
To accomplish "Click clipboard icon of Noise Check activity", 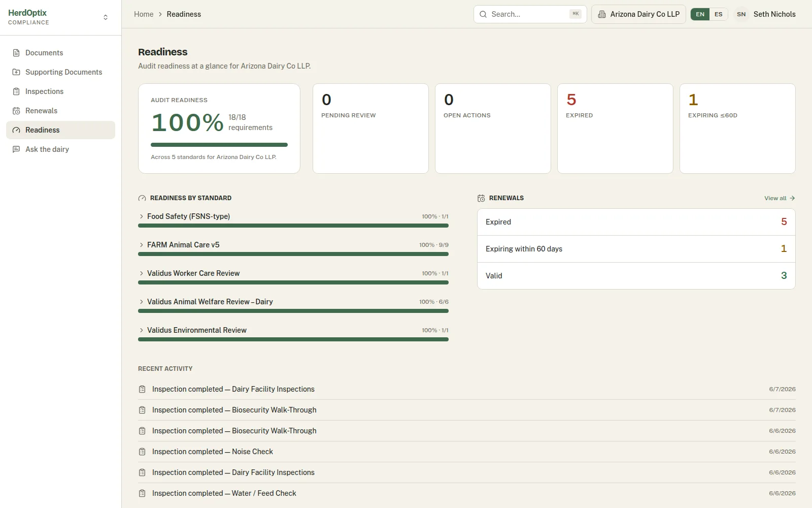I will pos(142,452).
